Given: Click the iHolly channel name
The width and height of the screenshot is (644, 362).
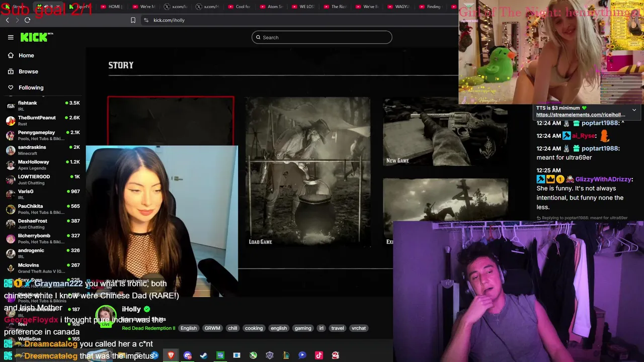Looking at the screenshot, I should click(x=131, y=309).
